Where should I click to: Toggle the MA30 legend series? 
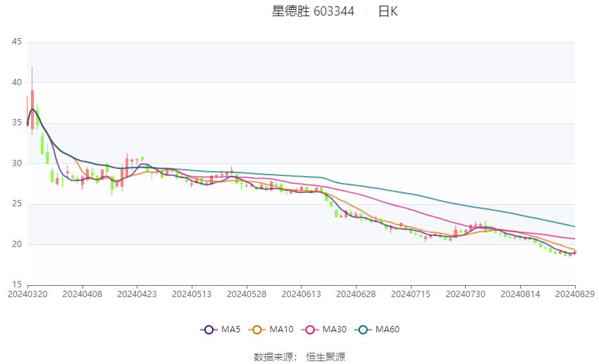(324, 330)
